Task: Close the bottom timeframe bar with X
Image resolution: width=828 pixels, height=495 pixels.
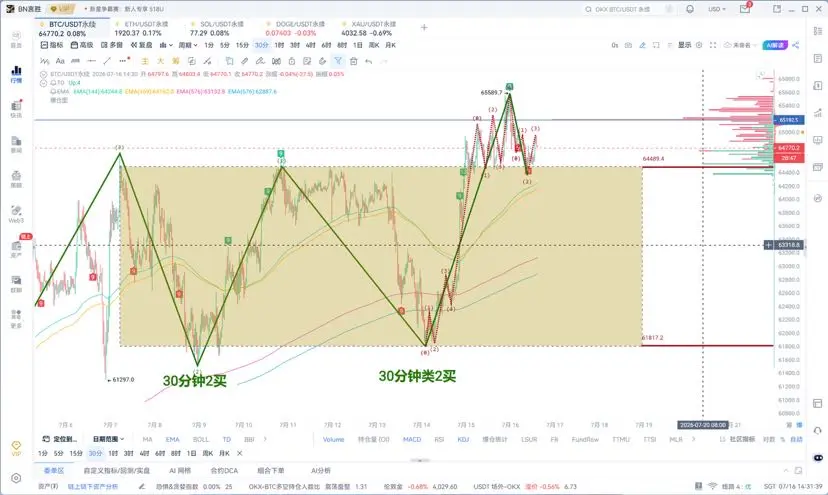Action: point(239,453)
